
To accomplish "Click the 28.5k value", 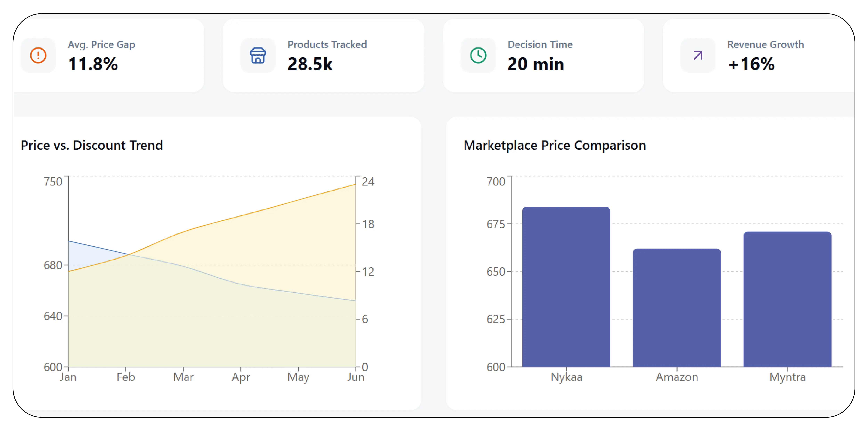I will point(310,64).
